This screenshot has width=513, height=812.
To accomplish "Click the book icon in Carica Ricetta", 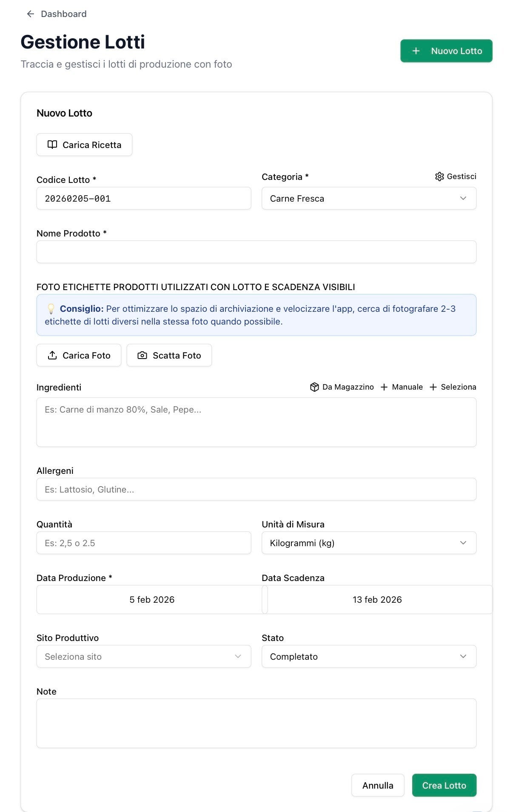I will point(52,145).
